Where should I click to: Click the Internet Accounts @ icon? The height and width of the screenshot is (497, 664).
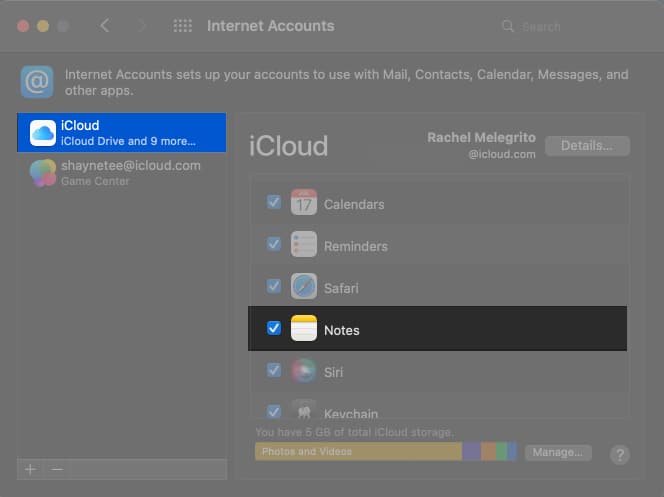(37, 82)
